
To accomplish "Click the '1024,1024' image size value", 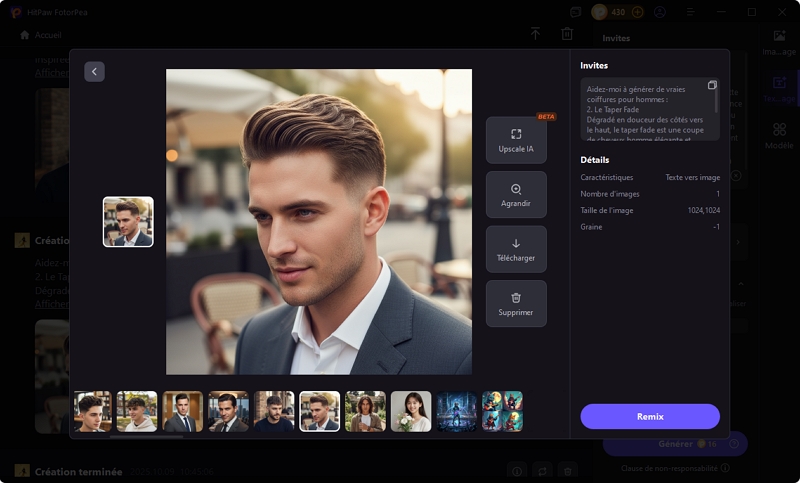I will point(704,210).
